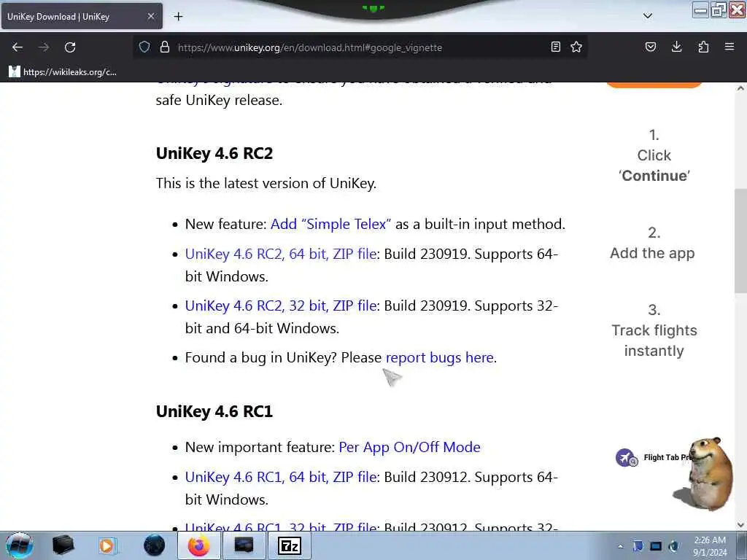The width and height of the screenshot is (747, 560).
Task: Click the page vertical scrollbar thumb
Action: point(740,241)
